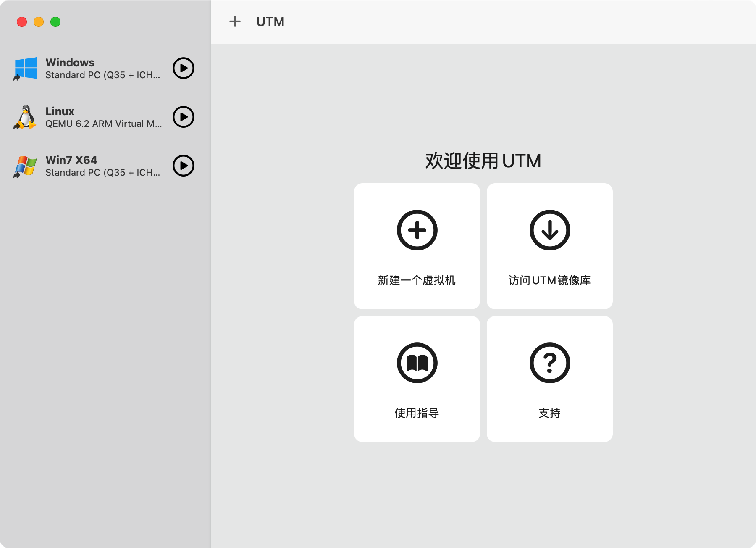Open the 使用指导 label text

click(417, 413)
